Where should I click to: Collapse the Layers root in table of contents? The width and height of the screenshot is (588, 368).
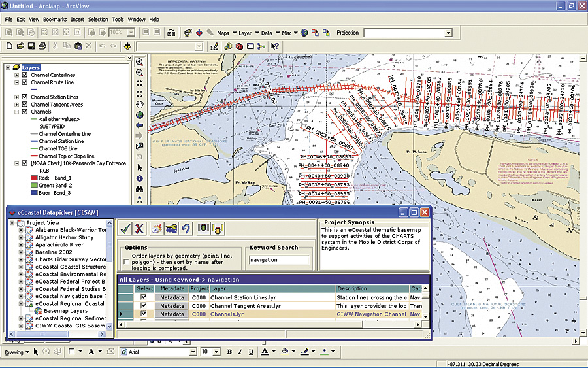click(x=8, y=67)
